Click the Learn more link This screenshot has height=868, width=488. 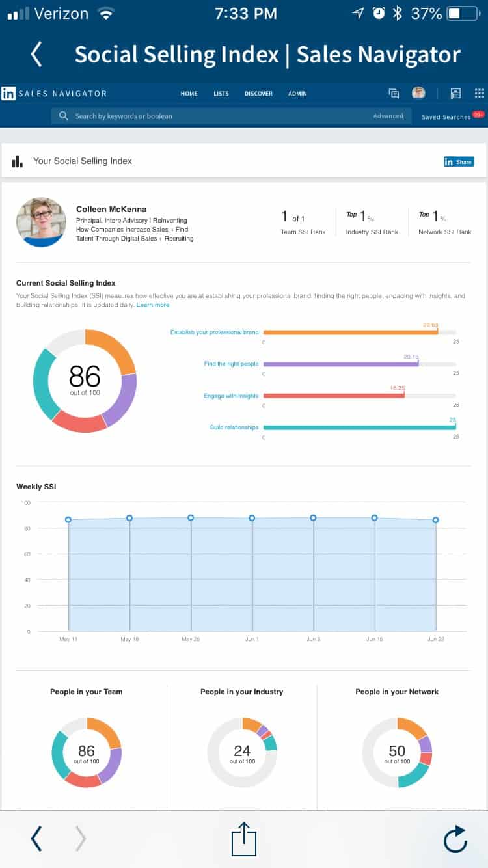(153, 305)
